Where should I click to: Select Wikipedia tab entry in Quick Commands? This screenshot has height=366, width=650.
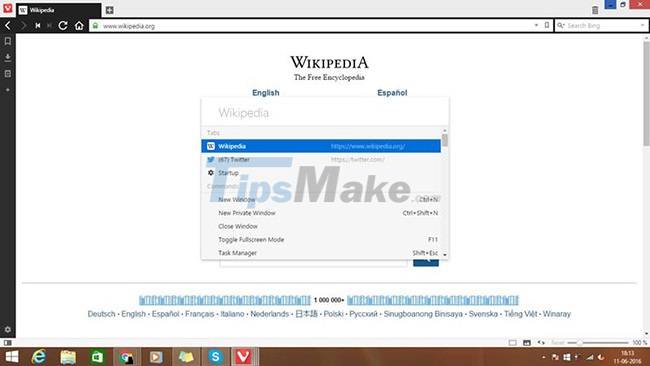[321, 146]
